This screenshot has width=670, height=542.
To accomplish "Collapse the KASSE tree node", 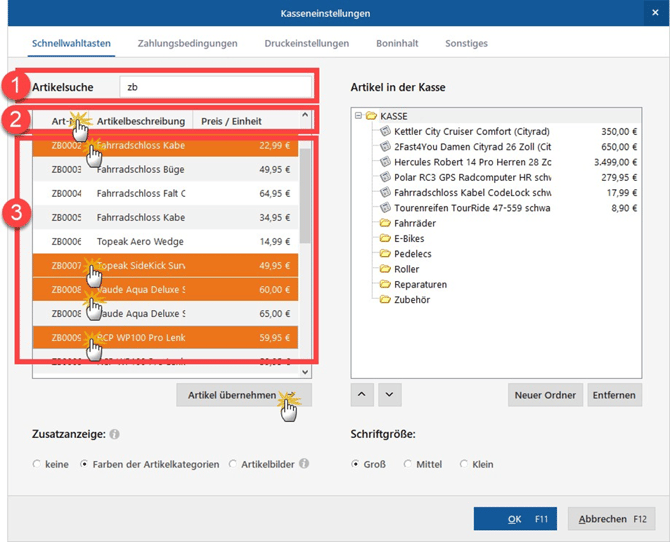I will click(x=358, y=116).
